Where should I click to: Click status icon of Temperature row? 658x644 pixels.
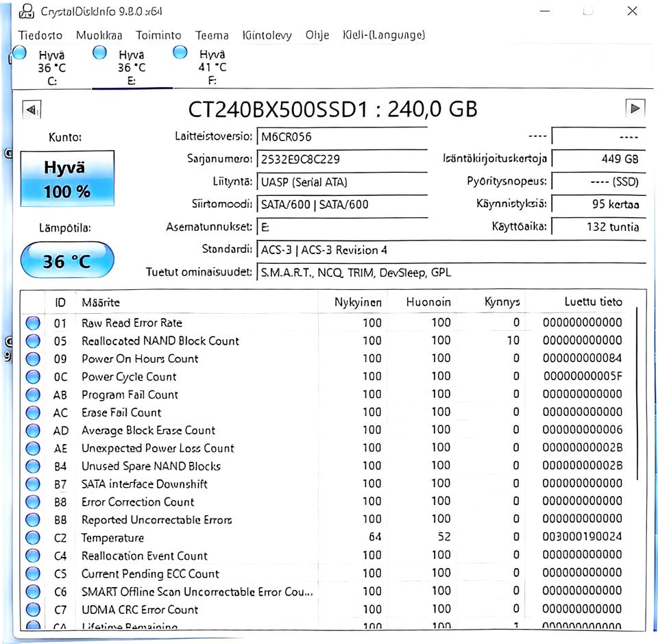(33, 538)
